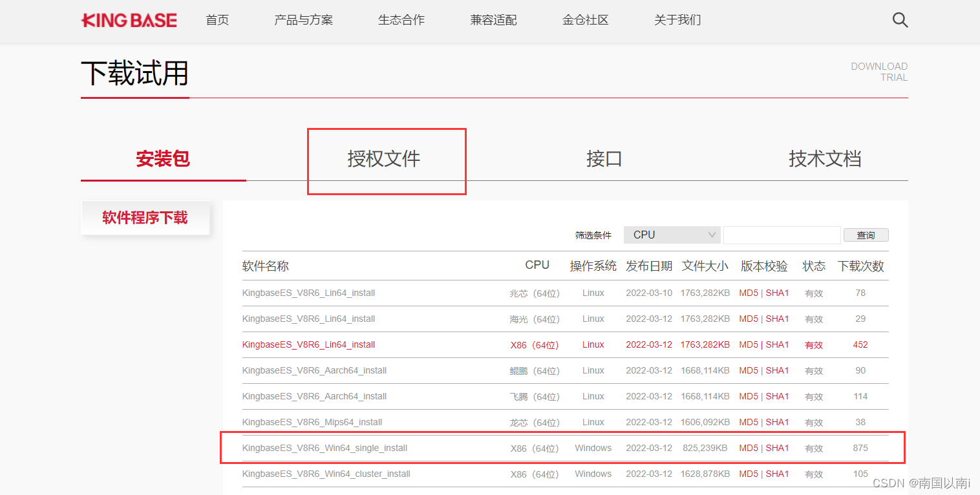The image size is (980, 495).
Task: Switch to the 安装包 tab
Action: 163,158
